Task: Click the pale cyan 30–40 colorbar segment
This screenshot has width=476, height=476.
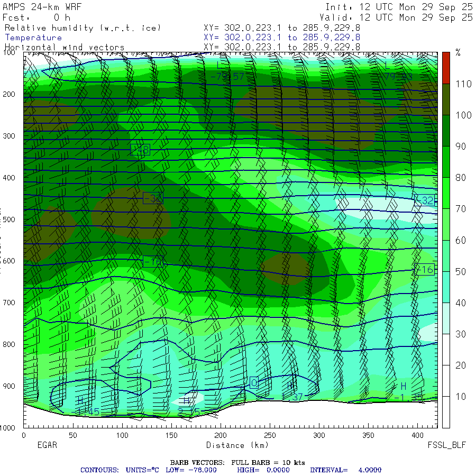Action: [446, 318]
